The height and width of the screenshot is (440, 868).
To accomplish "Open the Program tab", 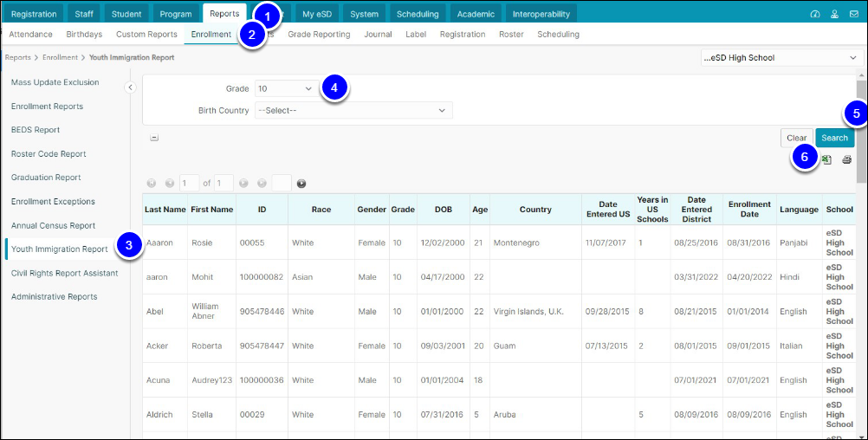I will [176, 14].
